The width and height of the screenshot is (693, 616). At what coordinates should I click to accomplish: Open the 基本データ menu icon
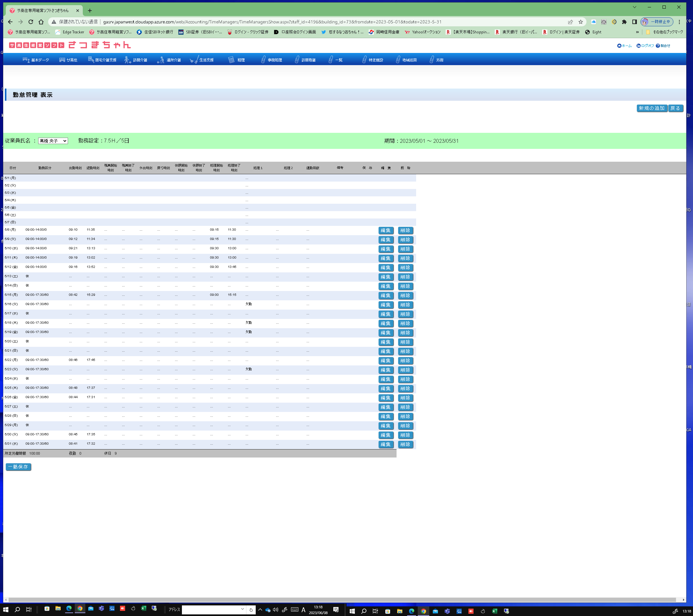(26, 60)
